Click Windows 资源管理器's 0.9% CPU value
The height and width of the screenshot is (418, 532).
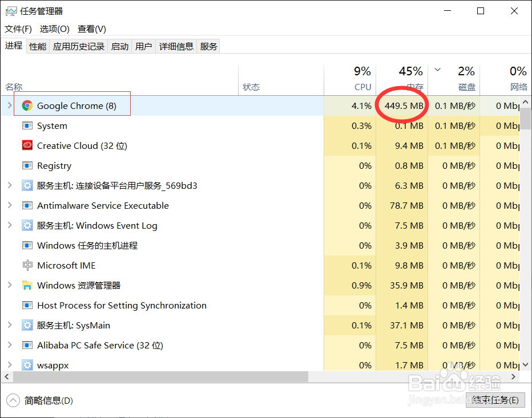pos(361,286)
